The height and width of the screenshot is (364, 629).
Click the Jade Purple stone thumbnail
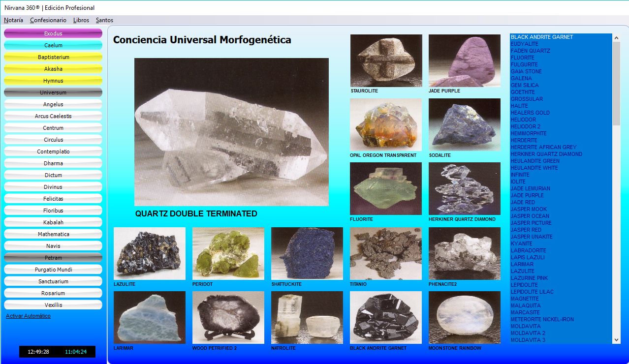pyautogui.click(x=465, y=61)
